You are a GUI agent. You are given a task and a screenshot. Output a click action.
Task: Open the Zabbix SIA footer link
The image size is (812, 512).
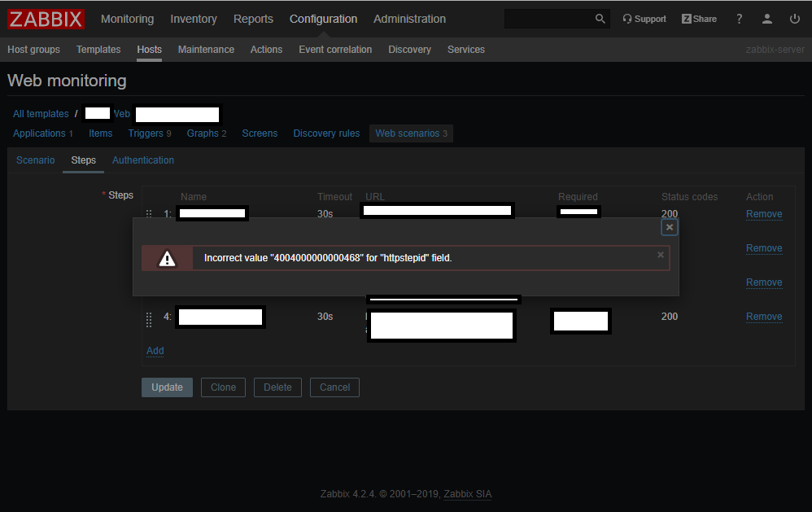tap(468, 494)
